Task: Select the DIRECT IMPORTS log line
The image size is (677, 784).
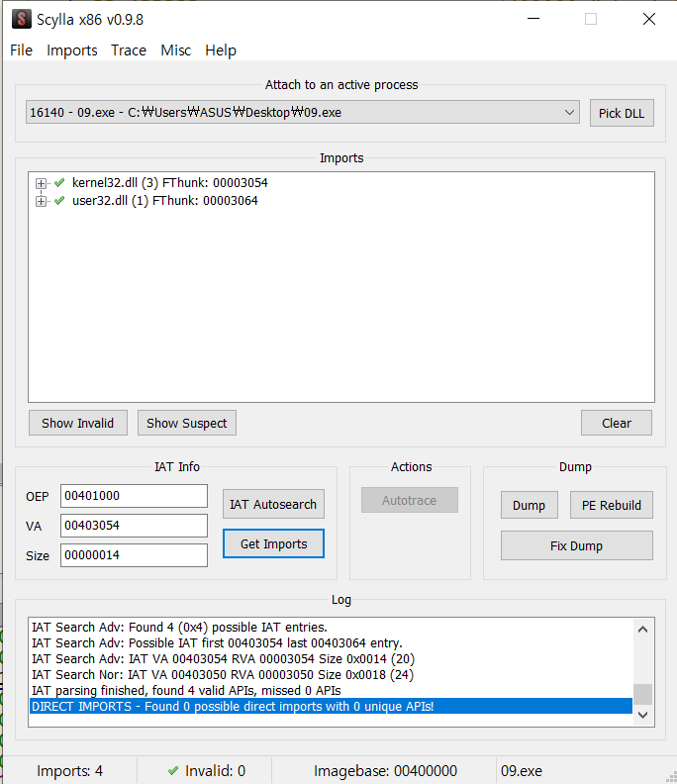Action: (x=331, y=706)
